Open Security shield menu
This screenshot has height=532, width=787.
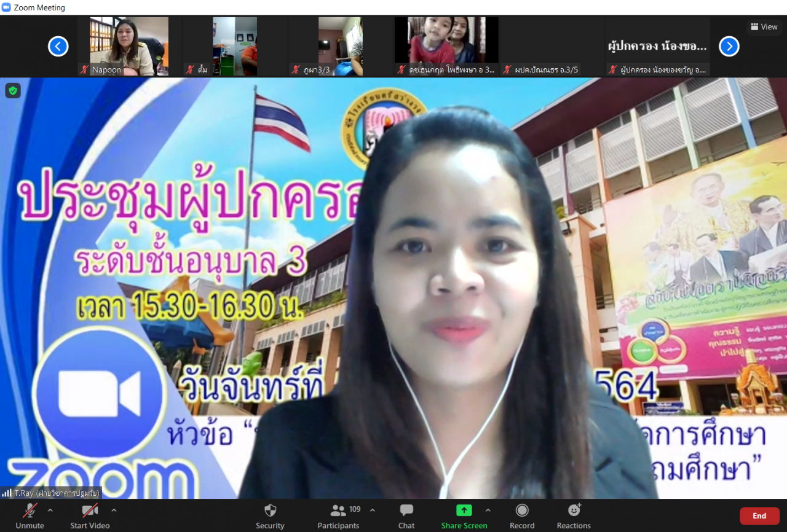(270, 515)
